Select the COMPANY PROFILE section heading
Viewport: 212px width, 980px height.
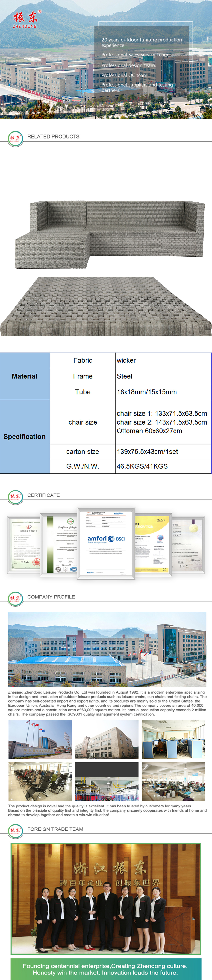pos(51,597)
